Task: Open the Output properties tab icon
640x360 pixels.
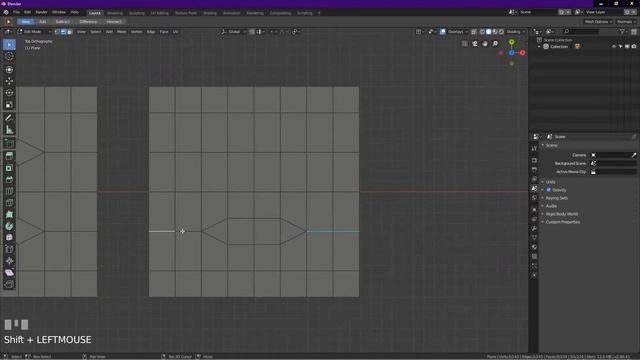Action: click(x=534, y=169)
